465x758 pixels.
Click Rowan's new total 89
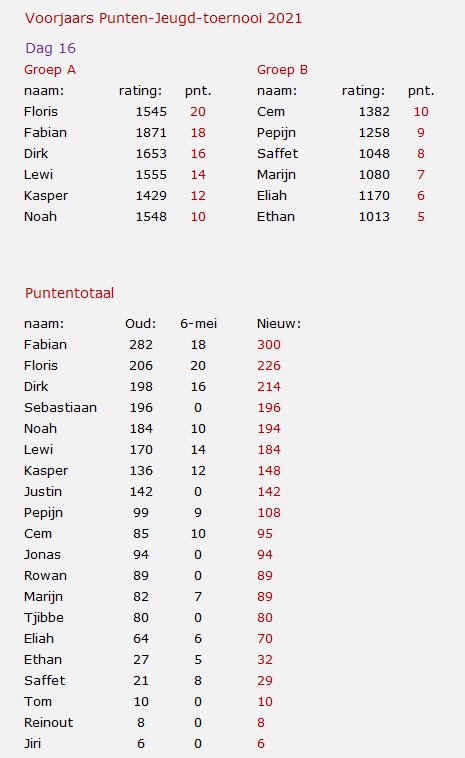click(265, 576)
